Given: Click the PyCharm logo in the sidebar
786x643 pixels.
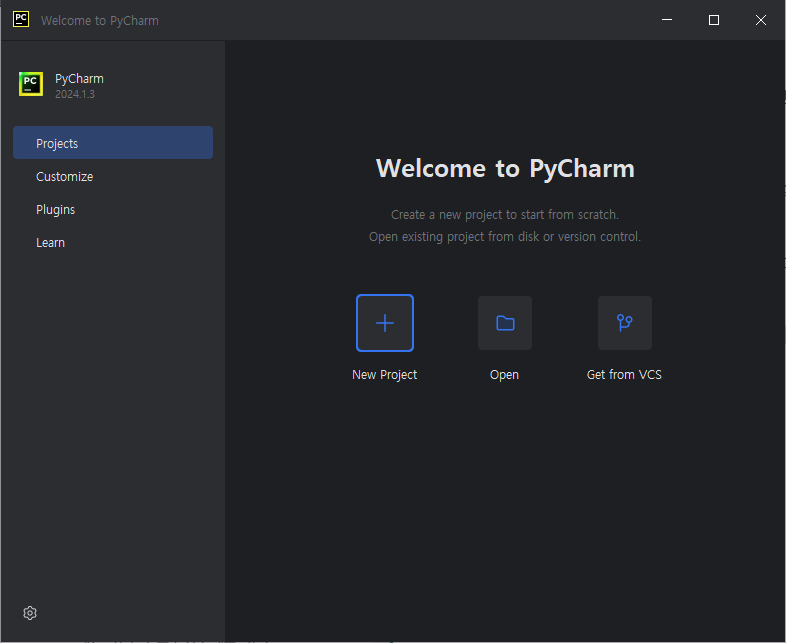Looking at the screenshot, I should coord(31,84).
